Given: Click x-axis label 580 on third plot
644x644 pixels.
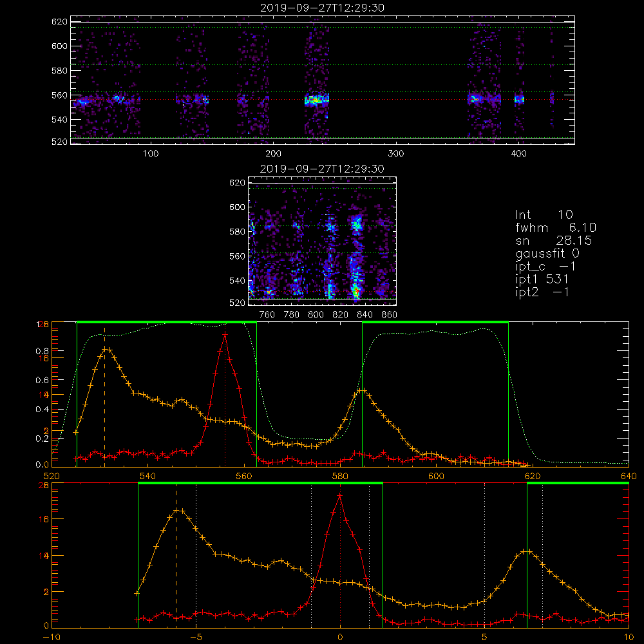Looking at the screenshot, I should (x=340, y=476).
